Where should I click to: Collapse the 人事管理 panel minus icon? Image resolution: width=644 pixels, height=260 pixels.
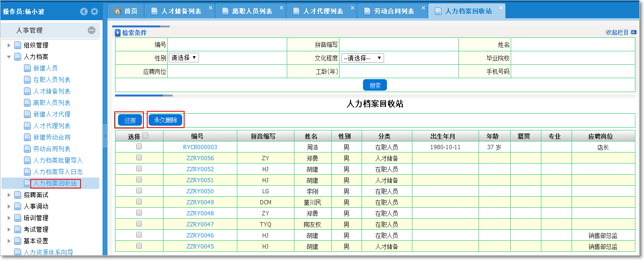tap(92, 30)
